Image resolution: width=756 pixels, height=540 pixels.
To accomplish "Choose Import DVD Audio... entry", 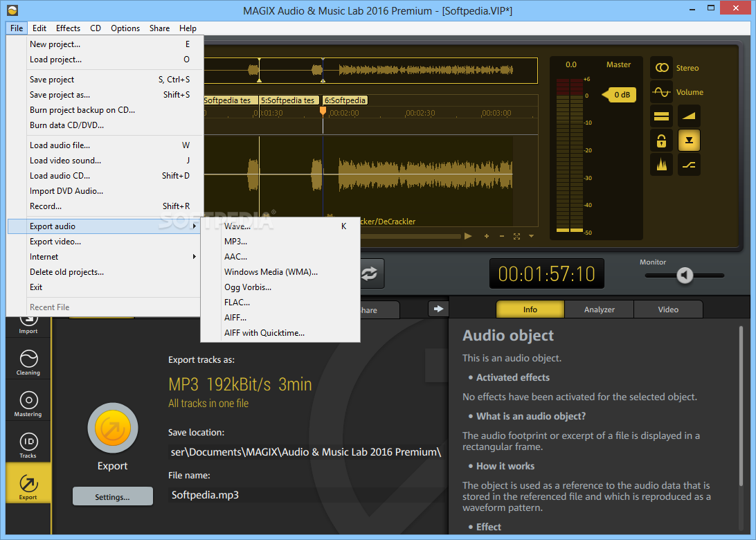I will click(x=104, y=191).
